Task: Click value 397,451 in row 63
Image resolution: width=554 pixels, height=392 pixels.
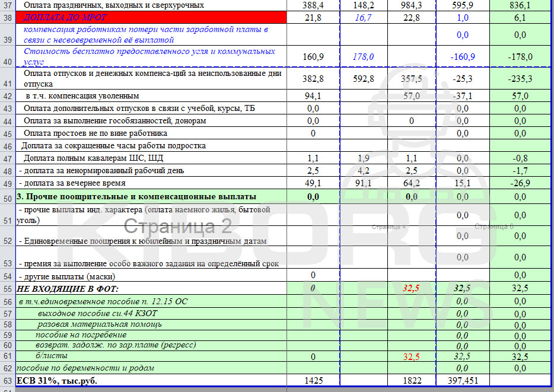Action: (463, 380)
